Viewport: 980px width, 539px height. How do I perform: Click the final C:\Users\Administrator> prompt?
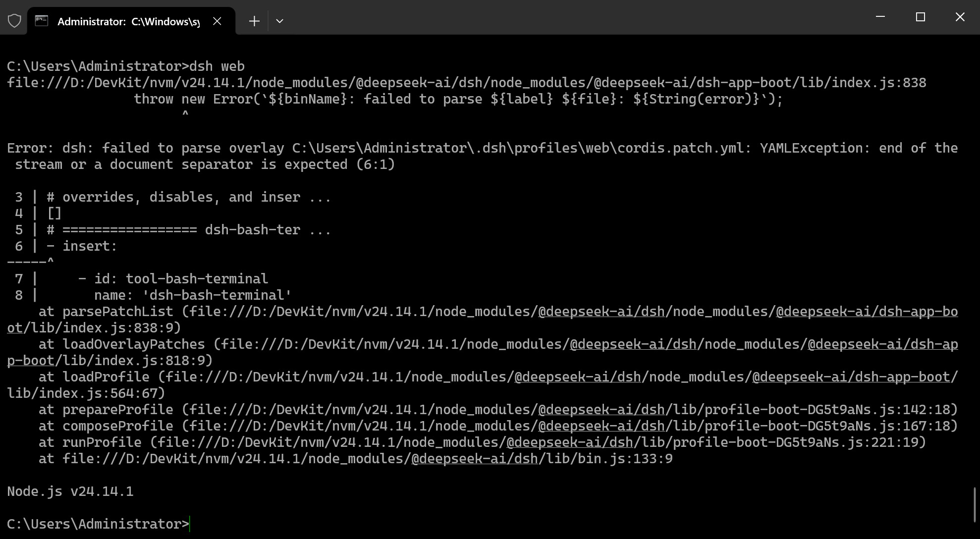pos(98,524)
